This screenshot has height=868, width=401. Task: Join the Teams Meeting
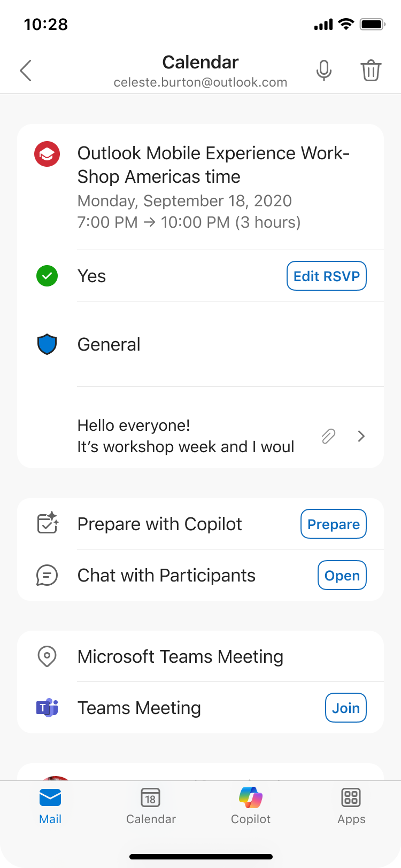(346, 708)
